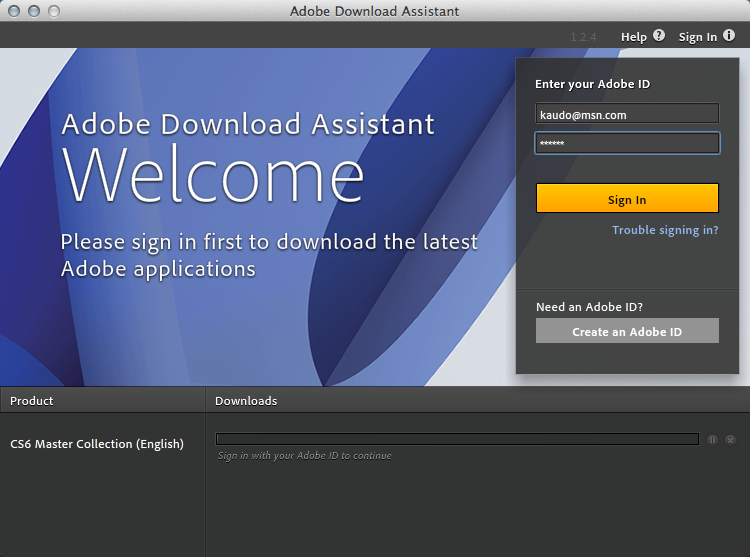The width and height of the screenshot is (750, 557).
Task: Click the download progress bar
Action: [457, 439]
